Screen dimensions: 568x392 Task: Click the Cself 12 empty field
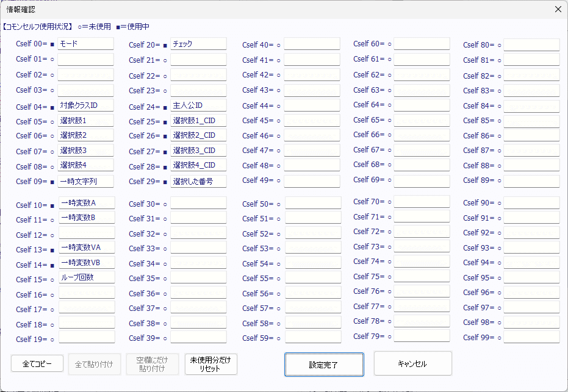tap(87, 233)
